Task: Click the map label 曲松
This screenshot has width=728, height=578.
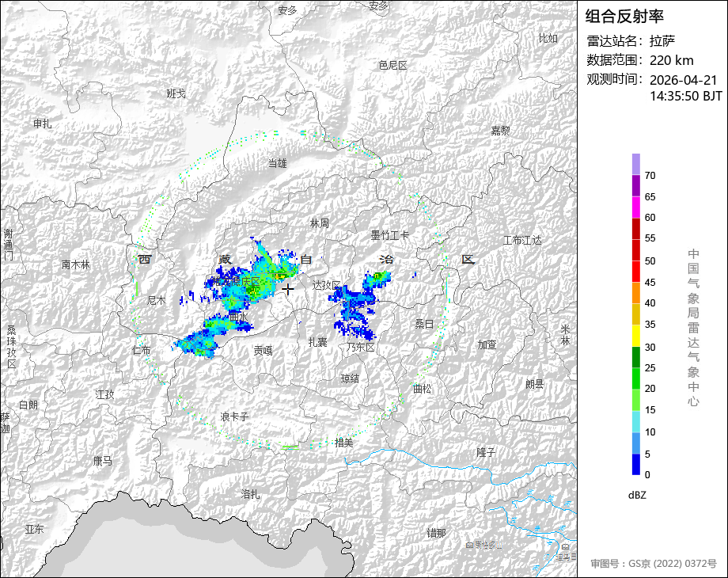Action: (422, 389)
